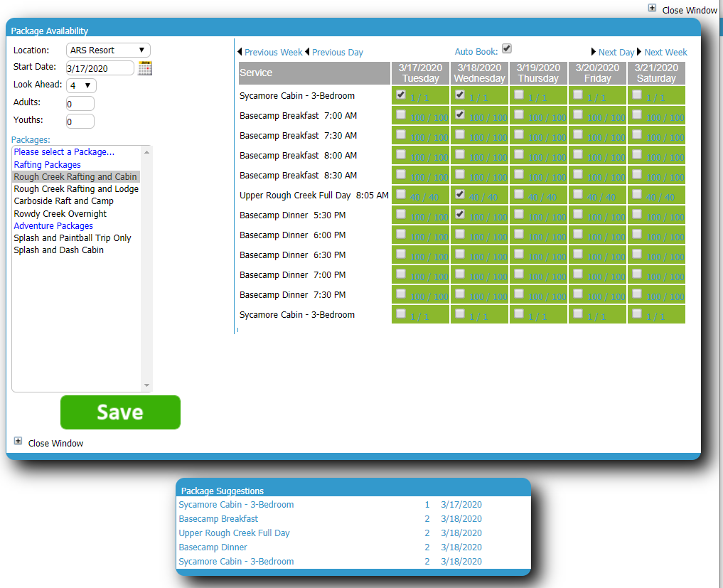Image resolution: width=723 pixels, height=588 pixels.
Task: Click the top-right Close Window plus icon
Action: click(652, 8)
